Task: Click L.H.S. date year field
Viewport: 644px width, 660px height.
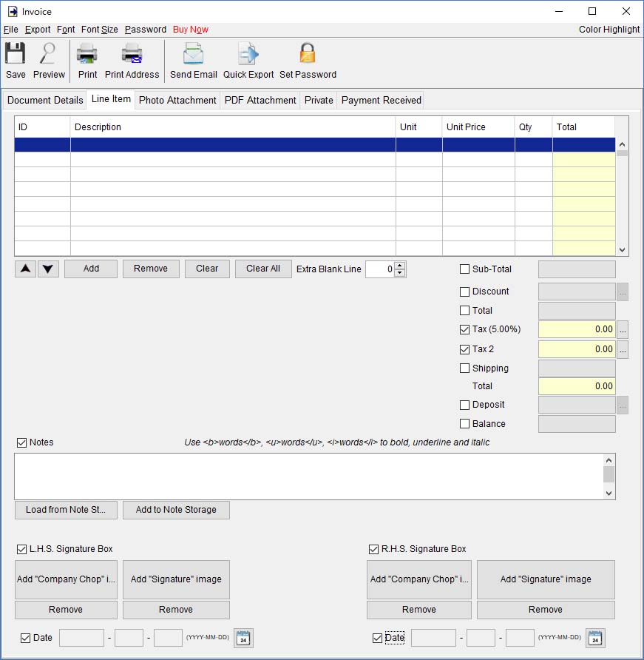Action: click(81, 638)
